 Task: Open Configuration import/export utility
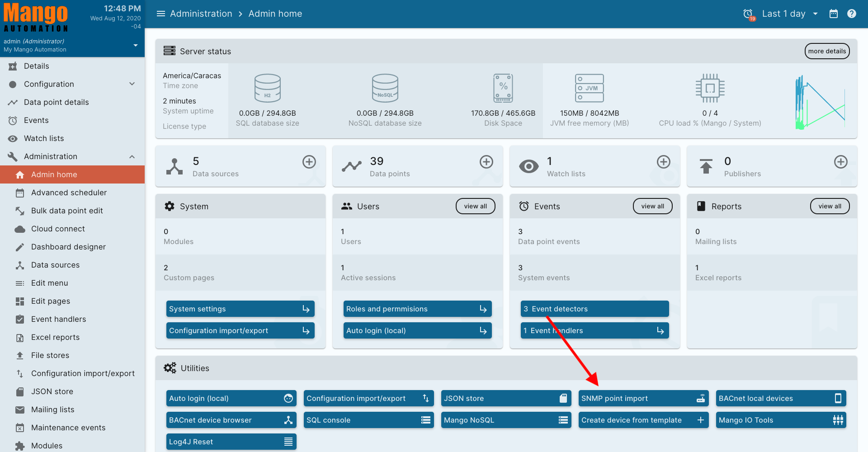point(369,398)
